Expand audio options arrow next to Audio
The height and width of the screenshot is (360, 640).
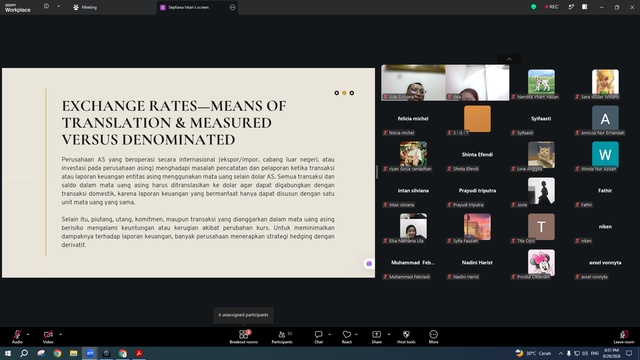coord(28,334)
